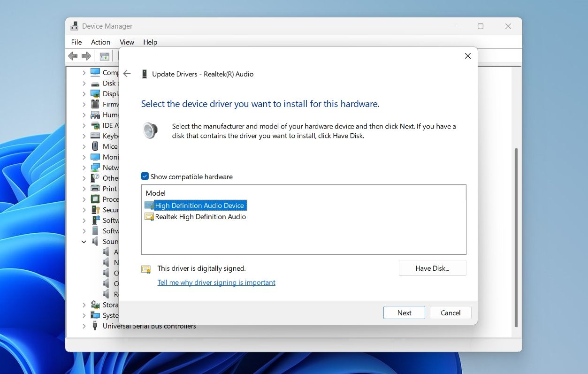The image size is (588, 374).
Task: Select the Firmware chip icon
Action: [95, 104]
